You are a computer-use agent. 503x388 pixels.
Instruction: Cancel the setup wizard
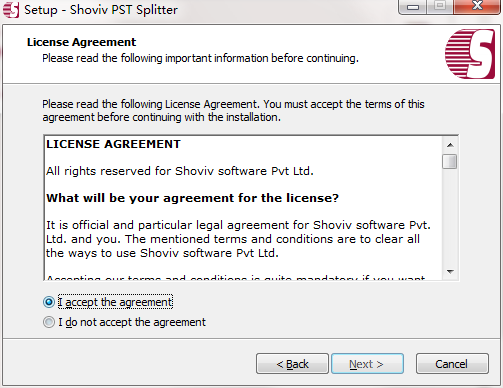[452, 364]
